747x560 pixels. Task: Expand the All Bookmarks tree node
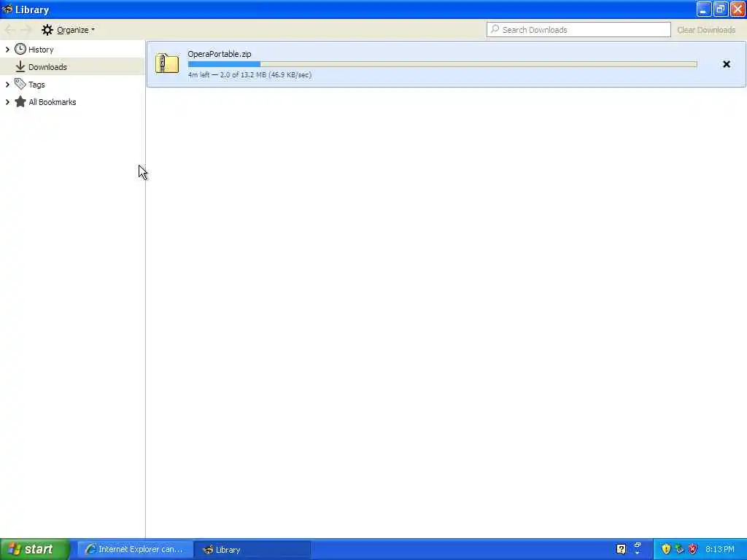7,102
